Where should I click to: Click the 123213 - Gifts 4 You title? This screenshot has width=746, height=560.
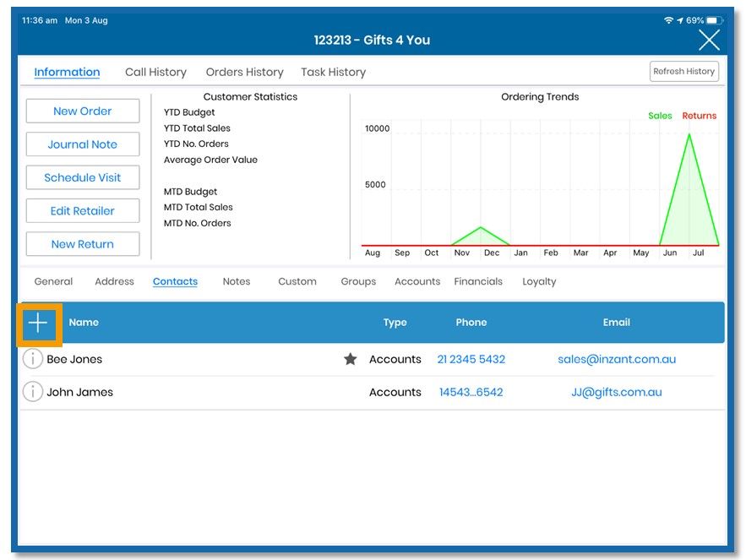tap(372, 40)
